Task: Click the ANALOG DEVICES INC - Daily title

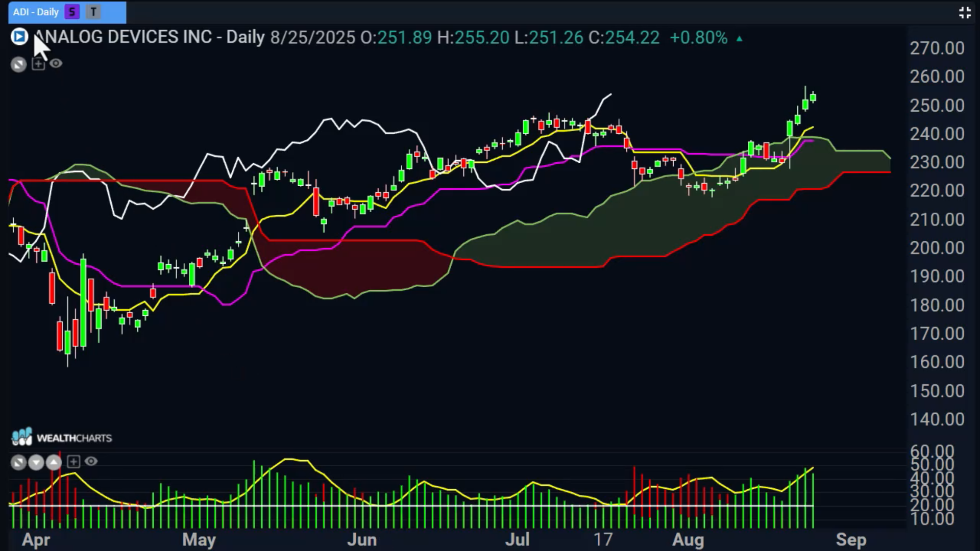Action: tap(149, 37)
